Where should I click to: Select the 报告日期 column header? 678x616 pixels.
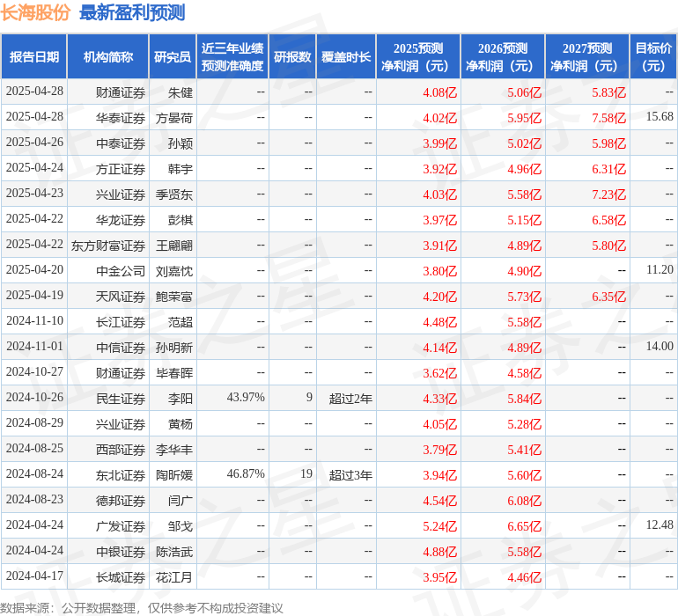(x=34, y=56)
